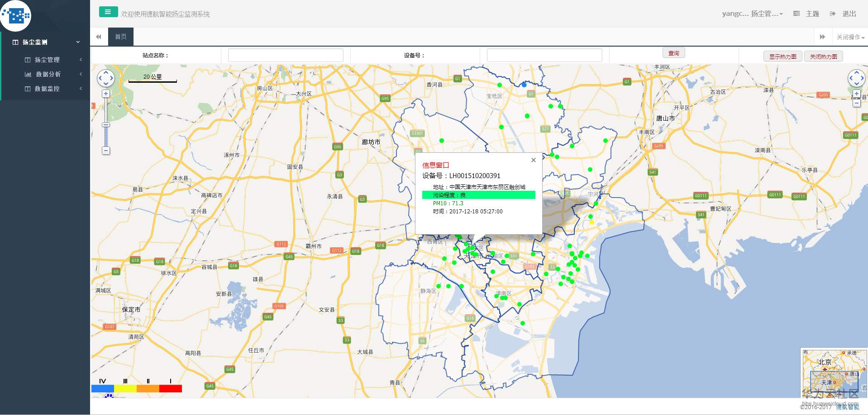The width and height of the screenshot is (868, 415).
Task: Click the green 污染程度：良 bar
Action: [x=479, y=195]
